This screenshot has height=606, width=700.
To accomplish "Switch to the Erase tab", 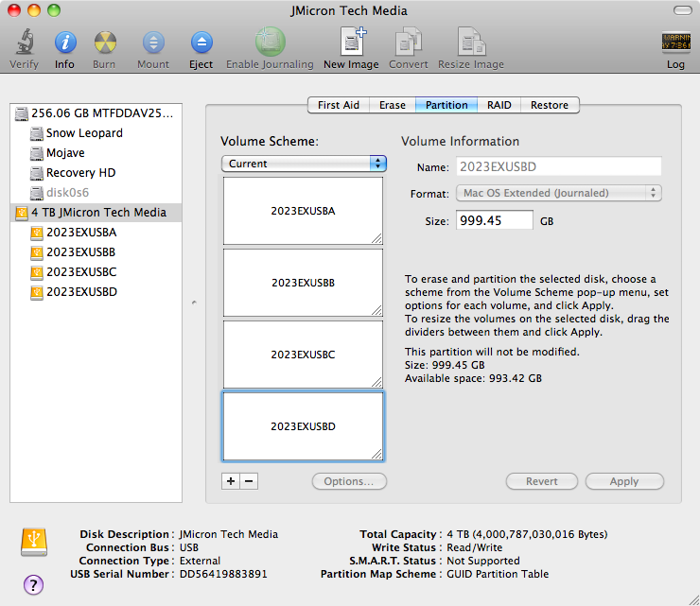I will (x=393, y=105).
